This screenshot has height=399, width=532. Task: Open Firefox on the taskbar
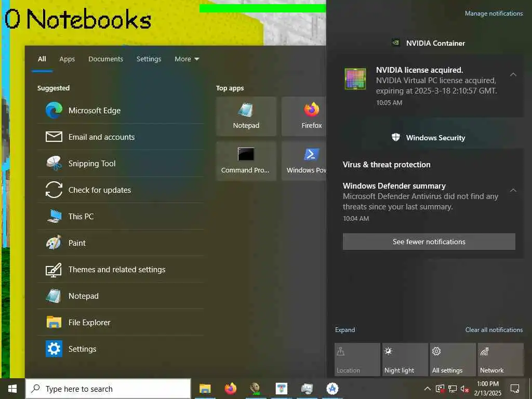click(230, 389)
